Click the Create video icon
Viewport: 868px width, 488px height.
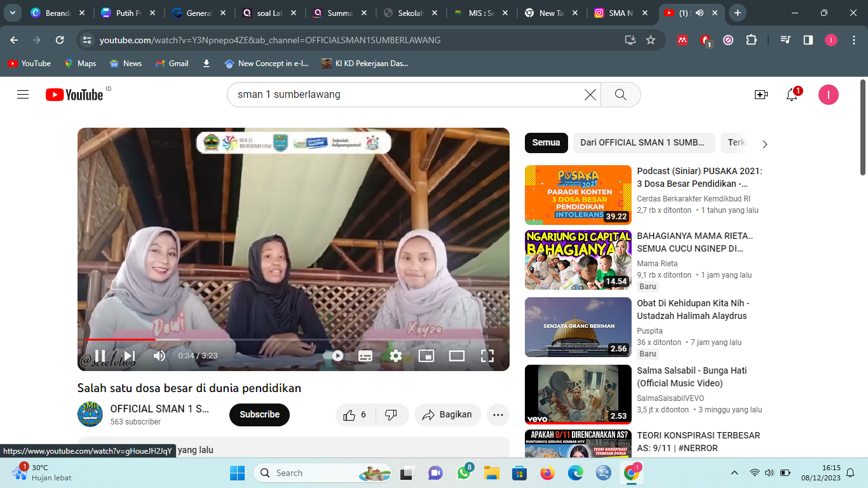point(761,95)
